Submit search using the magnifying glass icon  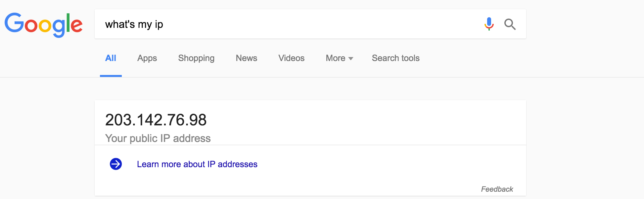[x=510, y=24]
